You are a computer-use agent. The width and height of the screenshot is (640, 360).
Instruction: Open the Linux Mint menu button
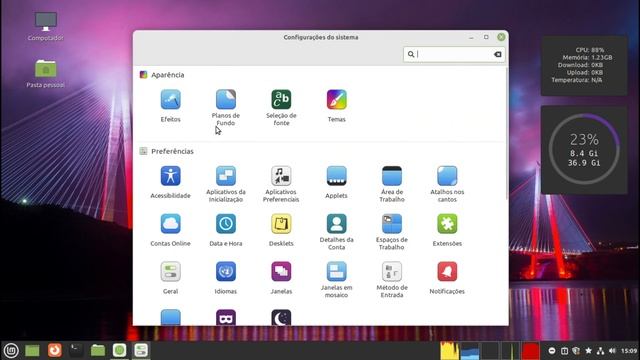coord(11,350)
